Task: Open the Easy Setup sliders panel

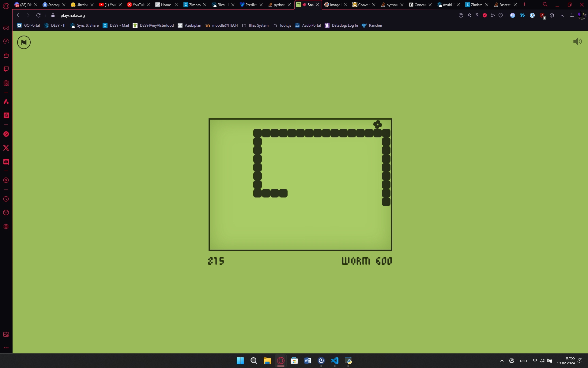Action: tap(572, 15)
